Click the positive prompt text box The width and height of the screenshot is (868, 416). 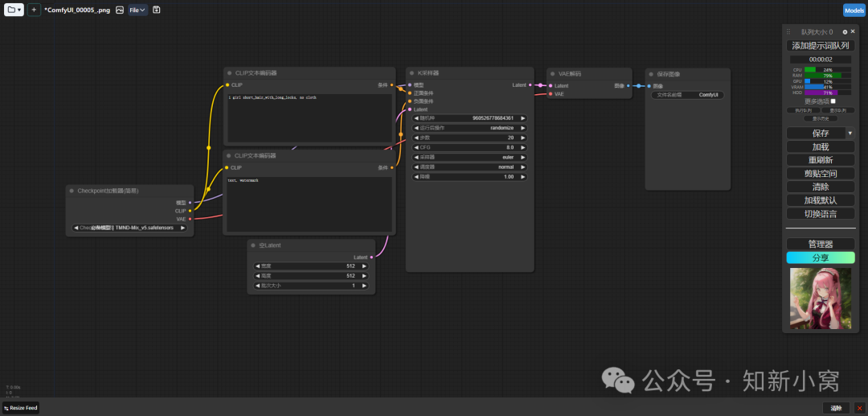click(309, 118)
